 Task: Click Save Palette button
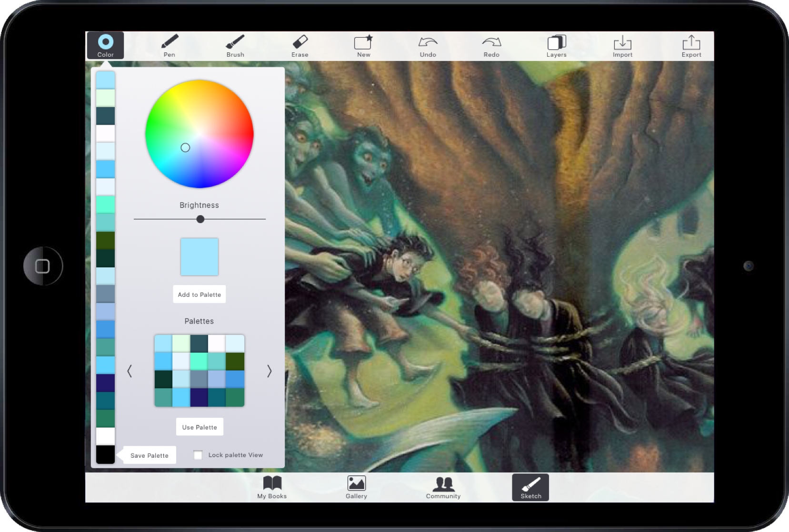[149, 455]
